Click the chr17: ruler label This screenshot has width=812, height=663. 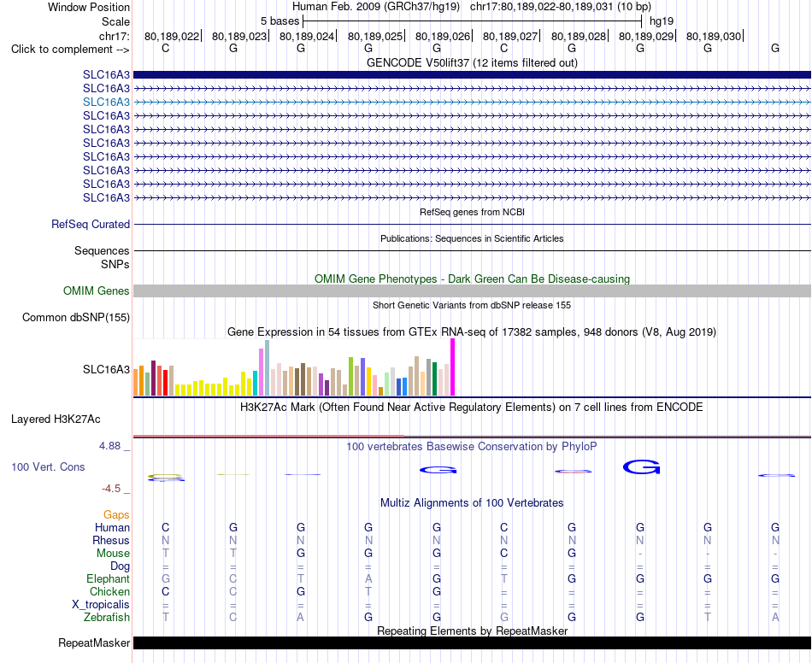point(114,36)
